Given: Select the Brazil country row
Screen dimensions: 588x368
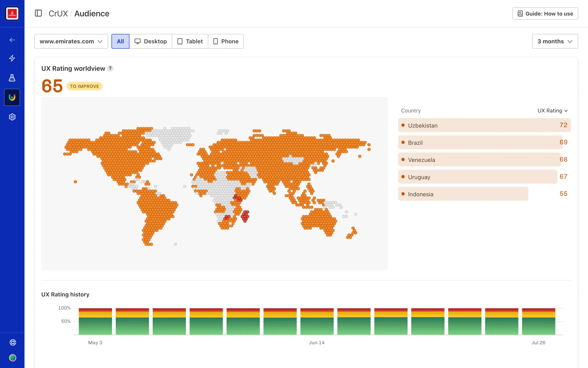Looking at the screenshot, I should click(484, 143).
